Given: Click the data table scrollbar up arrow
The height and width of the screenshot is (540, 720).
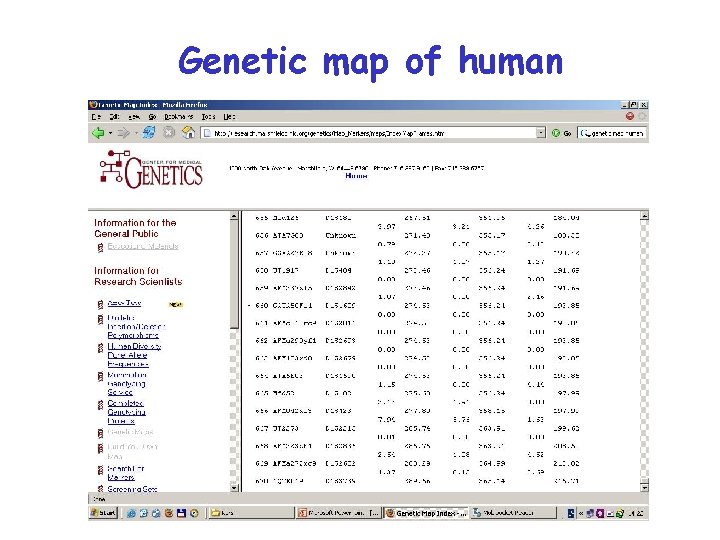Looking at the screenshot, I should tap(644, 216).
